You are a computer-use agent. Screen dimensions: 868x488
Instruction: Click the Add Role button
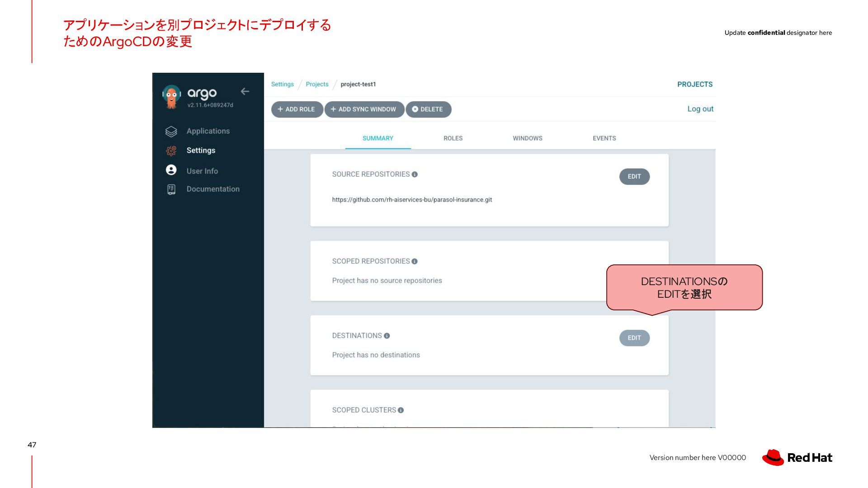point(297,109)
